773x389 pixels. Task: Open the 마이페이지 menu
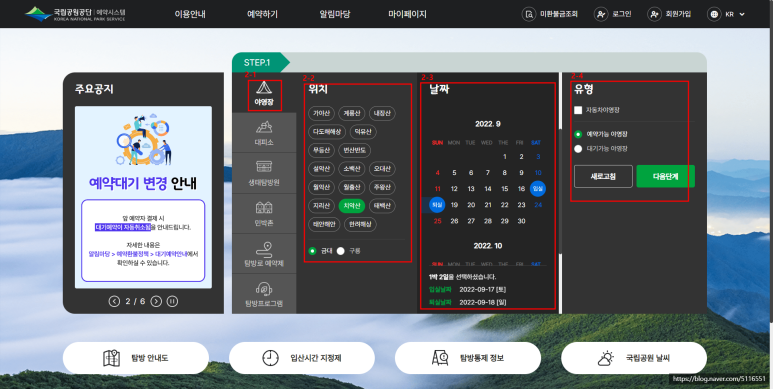coord(407,14)
